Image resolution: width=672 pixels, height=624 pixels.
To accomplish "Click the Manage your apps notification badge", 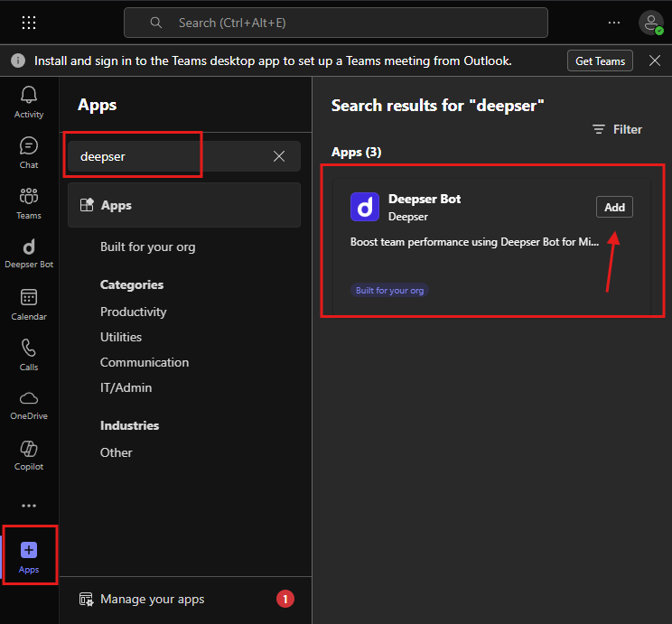I will 285,599.
